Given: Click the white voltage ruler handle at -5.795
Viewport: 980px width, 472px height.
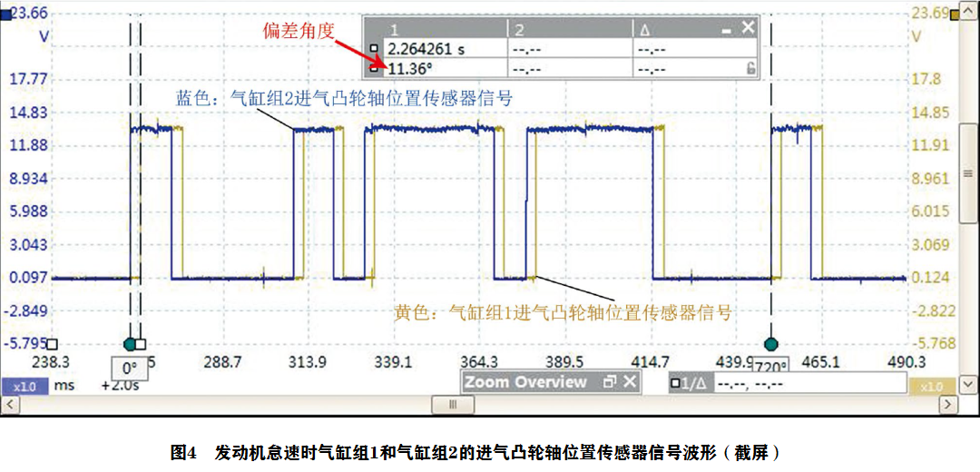Looking at the screenshot, I should 52,344.
